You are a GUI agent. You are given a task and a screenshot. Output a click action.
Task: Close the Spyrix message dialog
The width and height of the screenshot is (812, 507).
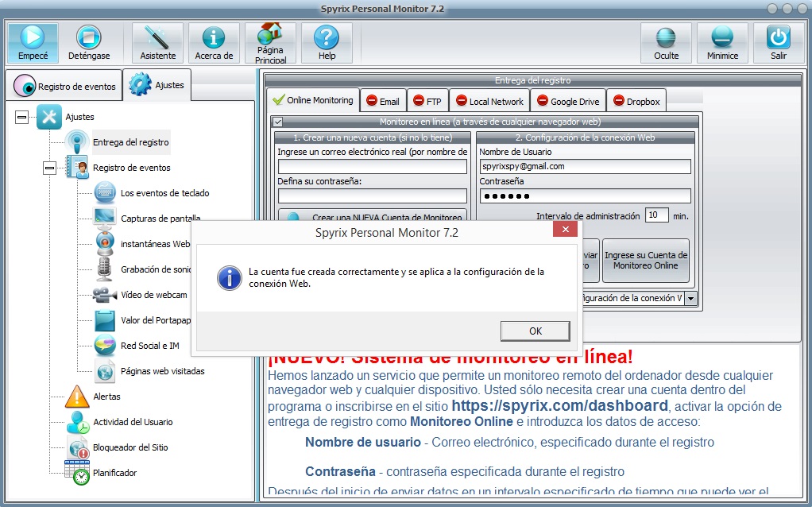(x=565, y=229)
